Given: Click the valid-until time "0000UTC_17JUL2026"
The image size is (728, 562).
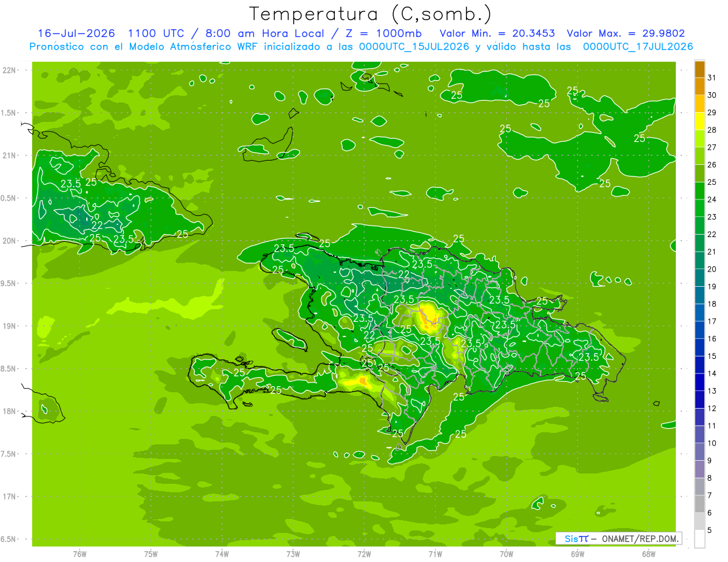Looking at the screenshot, I should pyautogui.click(x=638, y=47).
